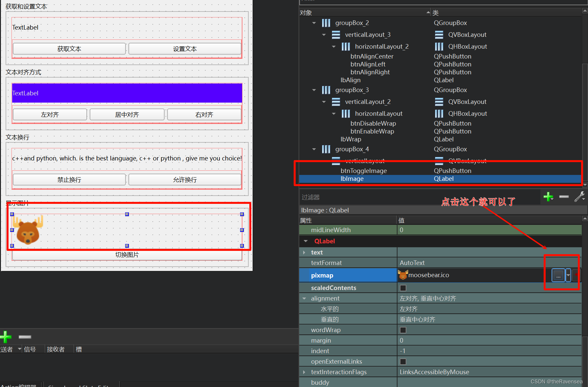Select lbAlign in object tree

[351, 80]
